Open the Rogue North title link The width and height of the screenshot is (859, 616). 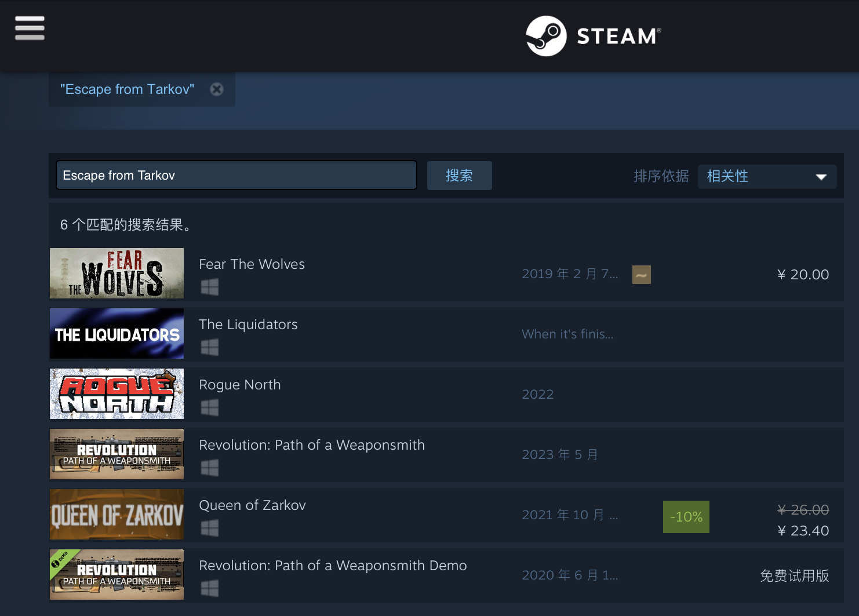pyautogui.click(x=240, y=385)
